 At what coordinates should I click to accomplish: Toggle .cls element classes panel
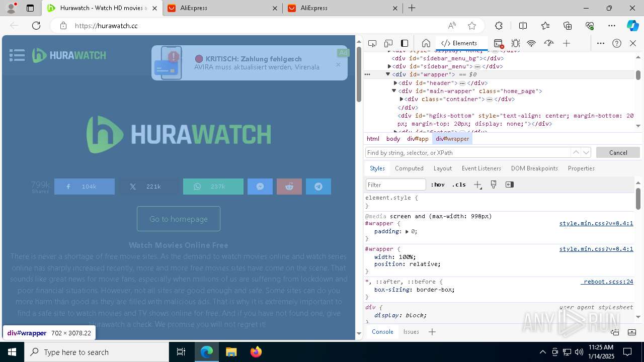click(x=459, y=185)
